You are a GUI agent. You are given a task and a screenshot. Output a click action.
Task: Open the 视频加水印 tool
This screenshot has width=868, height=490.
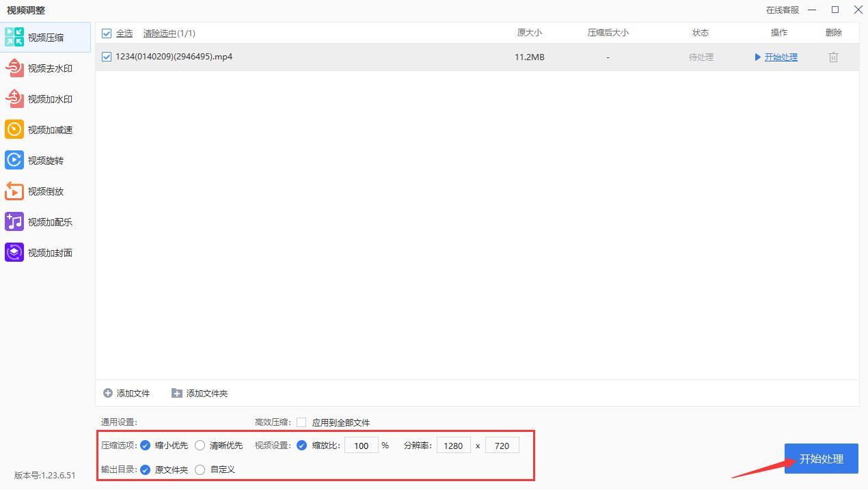pos(46,98)
